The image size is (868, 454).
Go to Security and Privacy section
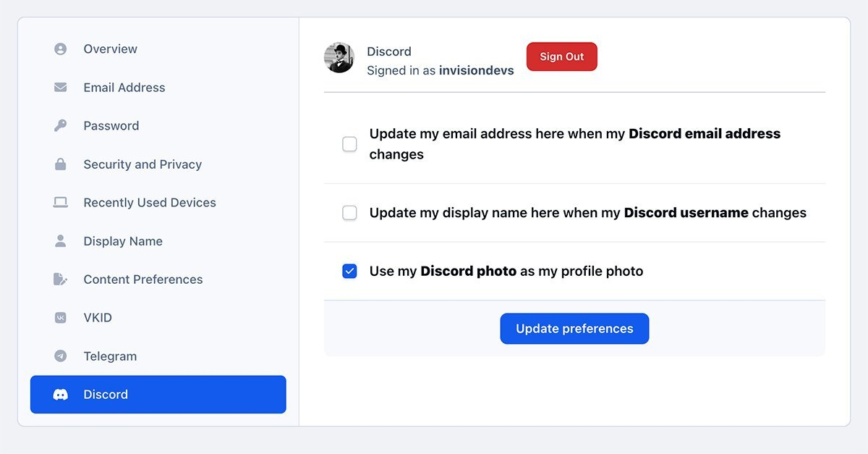tap(142, 164)
